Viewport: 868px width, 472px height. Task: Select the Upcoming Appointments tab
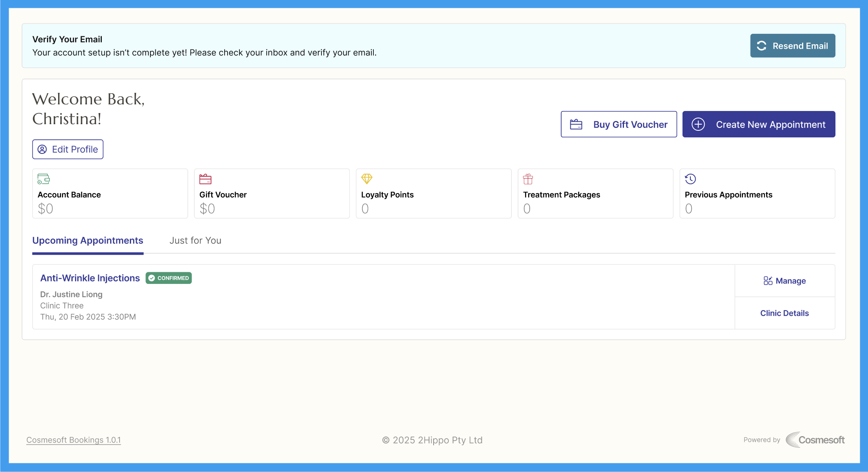coord(88,241)
